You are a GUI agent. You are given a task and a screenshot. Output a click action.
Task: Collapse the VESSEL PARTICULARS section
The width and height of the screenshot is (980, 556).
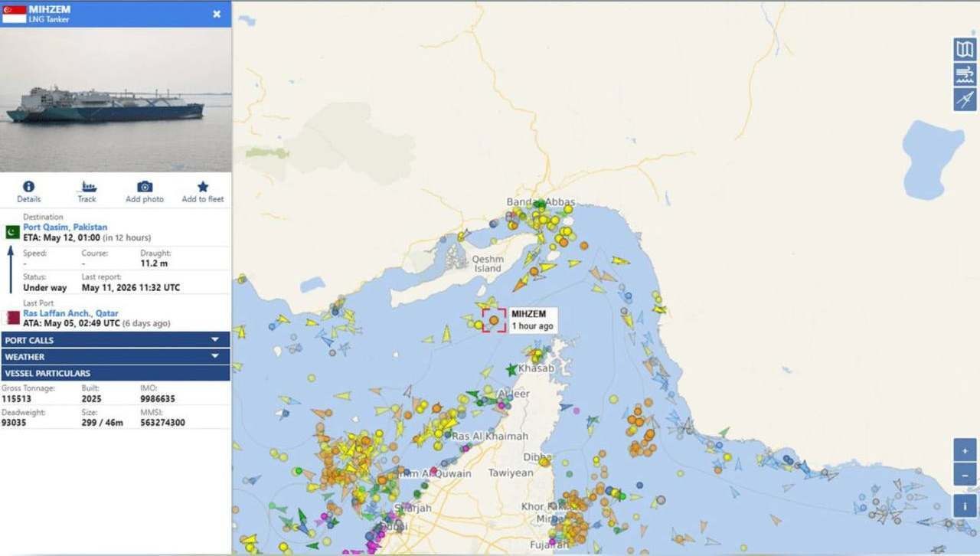tap(115, 373)
